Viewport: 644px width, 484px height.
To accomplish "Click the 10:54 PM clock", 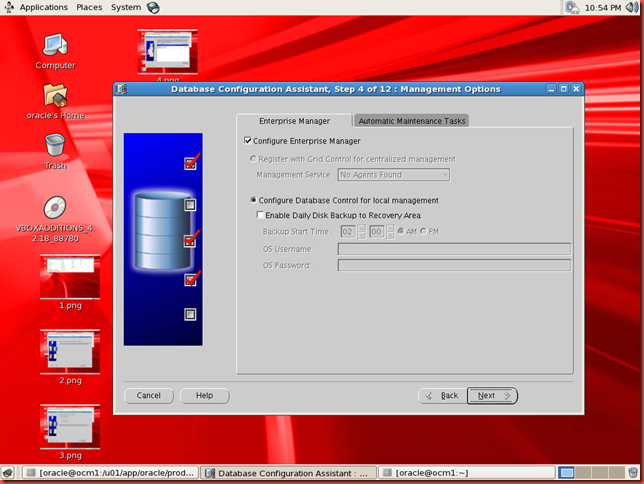I will click(x=603, y=8).
